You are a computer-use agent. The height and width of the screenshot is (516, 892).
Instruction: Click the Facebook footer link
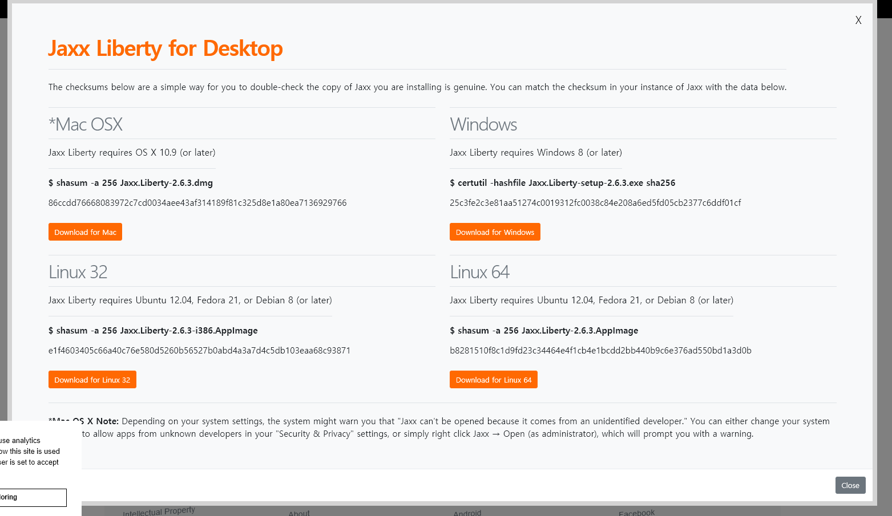tap(637, 513)
